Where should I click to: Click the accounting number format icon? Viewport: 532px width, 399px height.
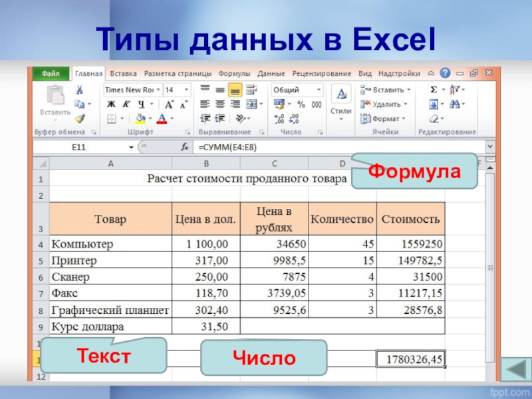coord(279,104)
